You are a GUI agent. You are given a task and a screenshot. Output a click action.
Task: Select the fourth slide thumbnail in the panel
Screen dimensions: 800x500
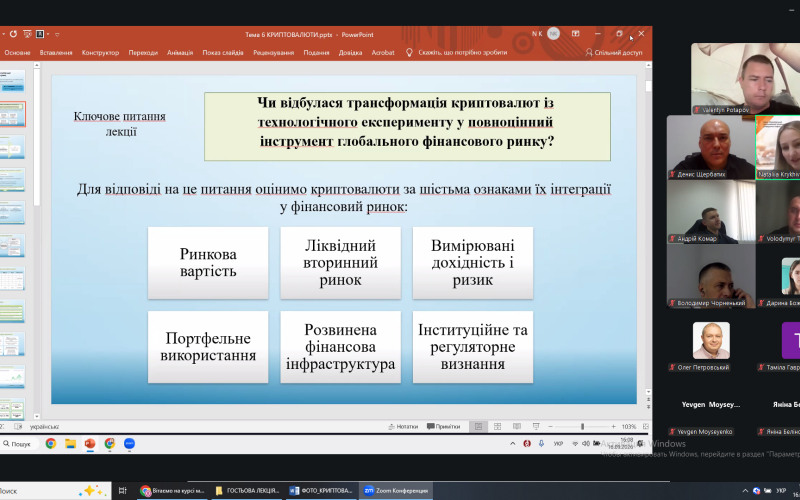click(12, 180)
